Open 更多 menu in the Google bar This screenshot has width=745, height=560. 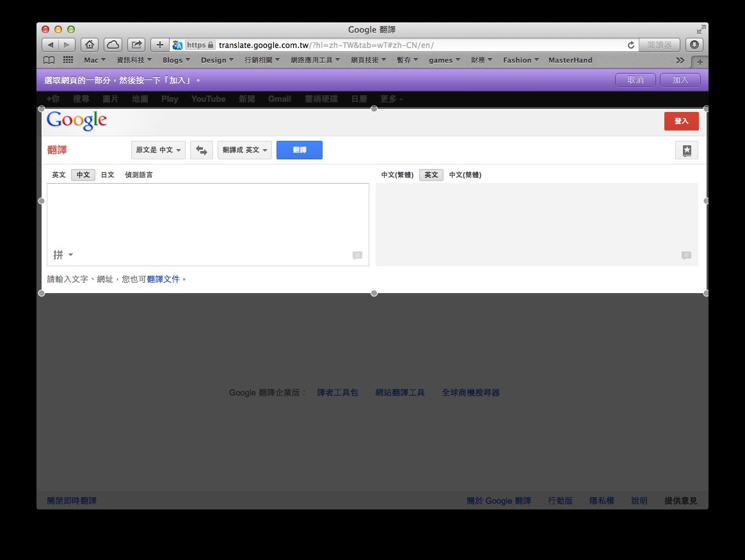click(x=391, y=99)
